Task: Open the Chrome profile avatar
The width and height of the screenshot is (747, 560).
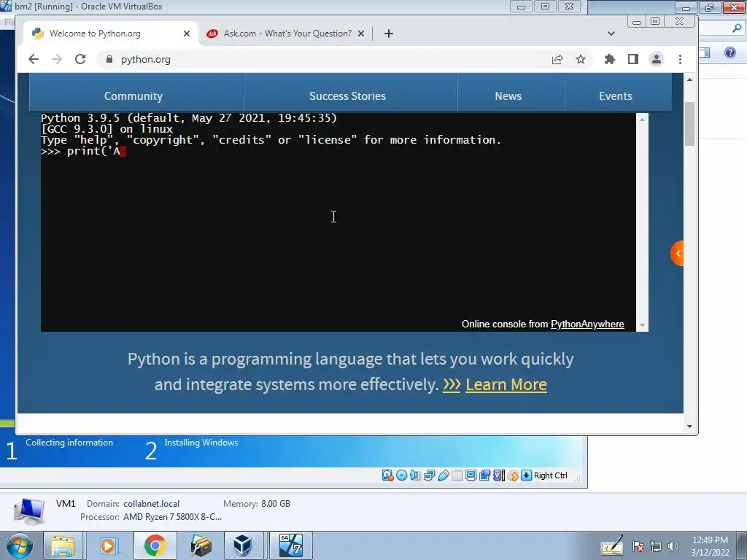Action: (656, 59)
